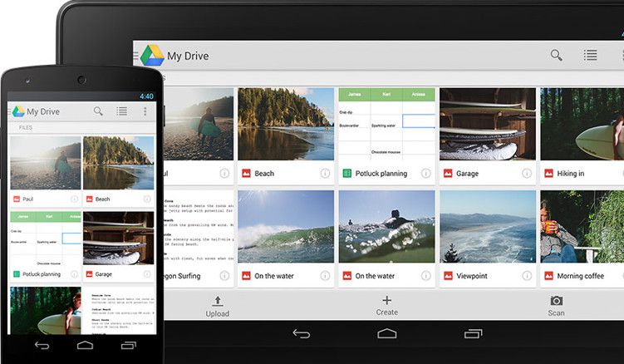
Task: Open the Potluck planning sheet thumbnail on the phone
Action: [x=46, y=238]
